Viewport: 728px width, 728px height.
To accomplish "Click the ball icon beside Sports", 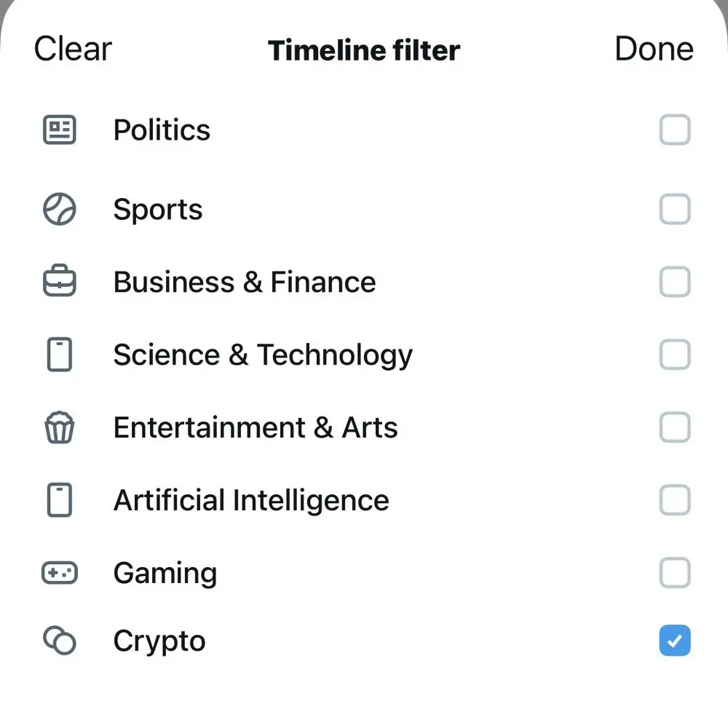I will 59,210.
